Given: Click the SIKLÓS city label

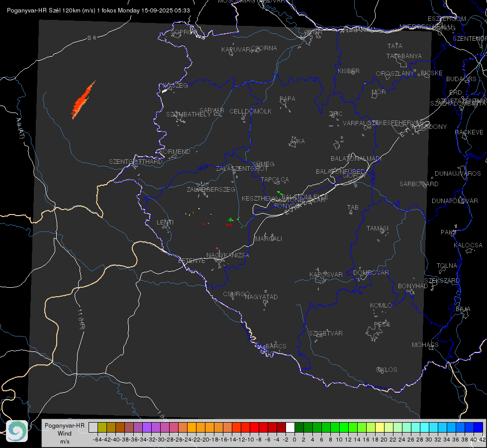Looking at the screenshot, I should click(387, 370).
